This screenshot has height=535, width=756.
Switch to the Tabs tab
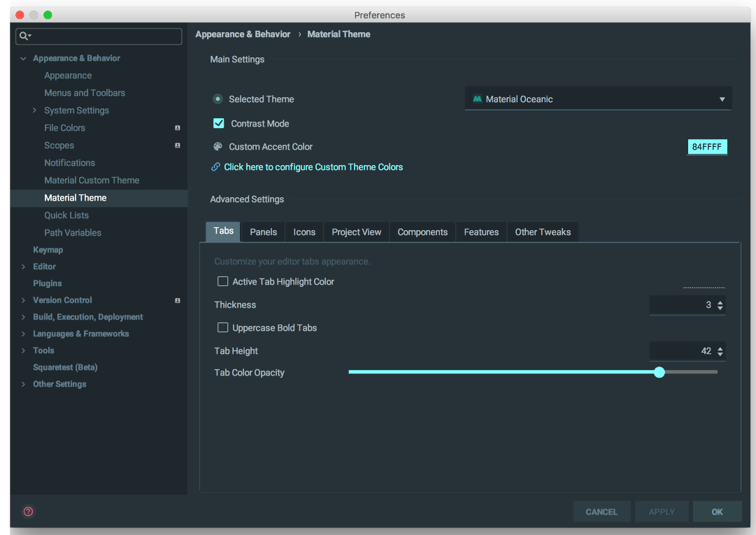[x=223, y=231]
